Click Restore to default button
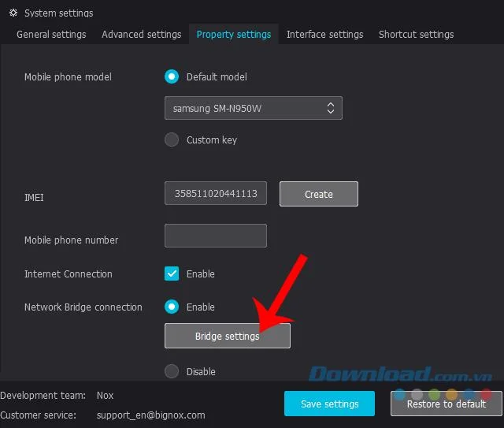Screen dimensions: 504x428 (447, 404)
